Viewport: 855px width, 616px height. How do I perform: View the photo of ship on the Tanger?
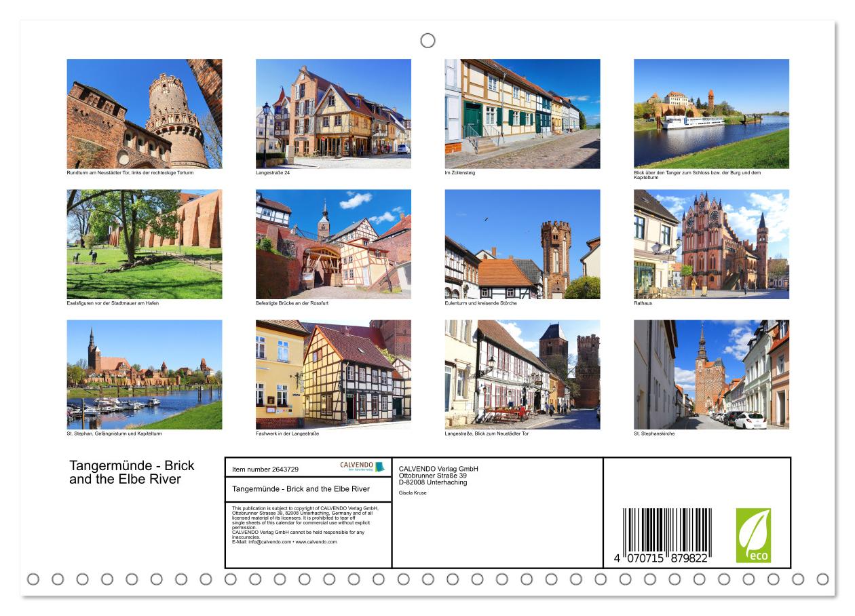point(712,114)
